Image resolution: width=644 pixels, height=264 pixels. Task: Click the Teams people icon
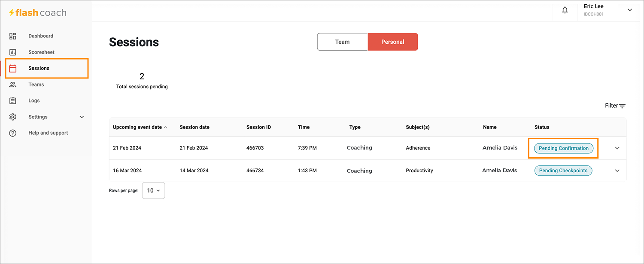tap(13, 84)
